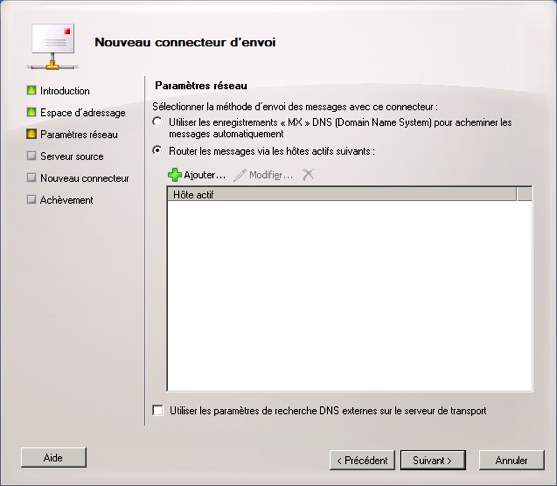Go to Achèvement step label
The image size is (557, 486).
click(x=66, y=200)
